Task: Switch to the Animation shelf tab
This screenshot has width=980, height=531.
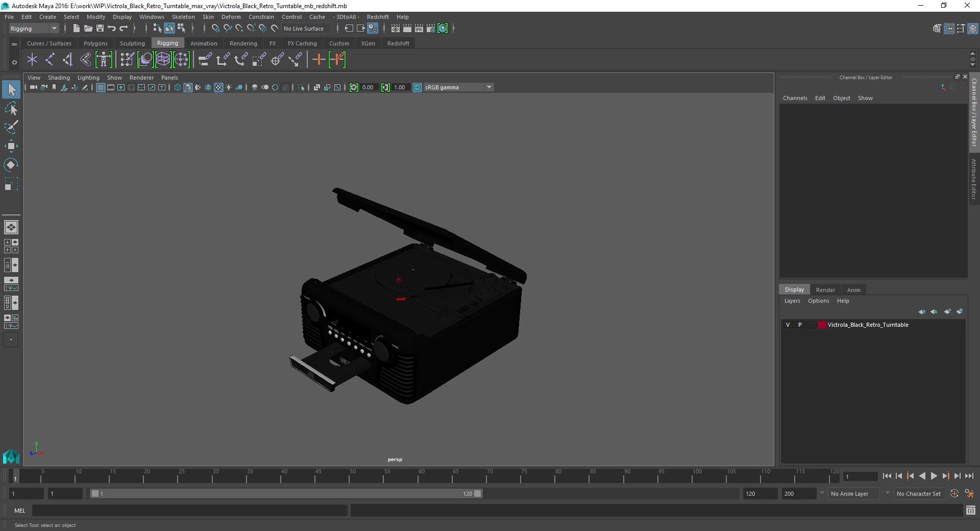Action: (x=204, y=43)
